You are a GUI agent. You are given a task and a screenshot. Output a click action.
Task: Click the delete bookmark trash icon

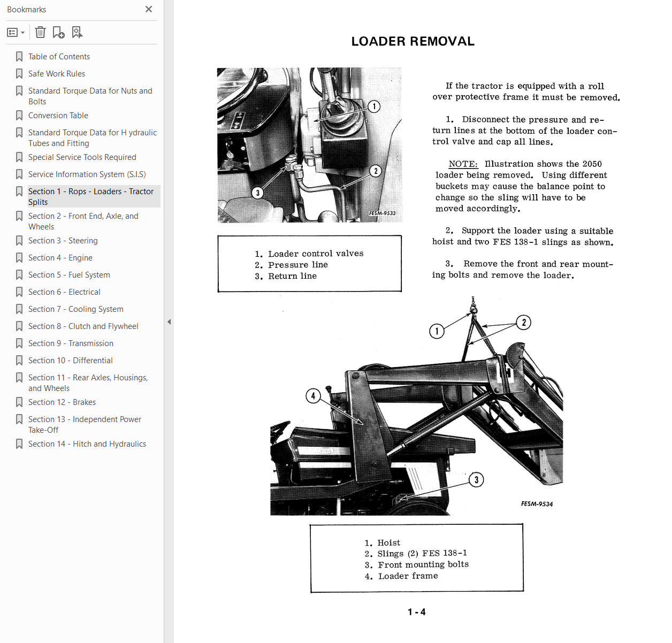[x=40, y=33]
